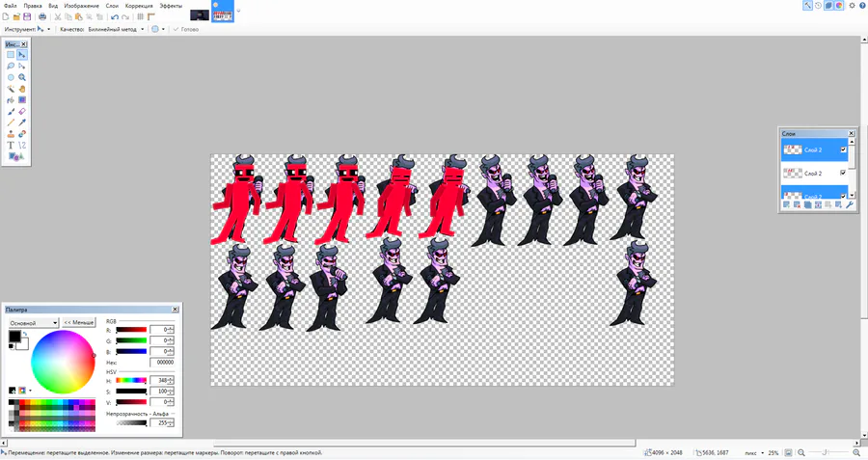Viewport: 868px width, 460px height.
Task: Select the Pan hand tool
Action: (x=21, y=89)
